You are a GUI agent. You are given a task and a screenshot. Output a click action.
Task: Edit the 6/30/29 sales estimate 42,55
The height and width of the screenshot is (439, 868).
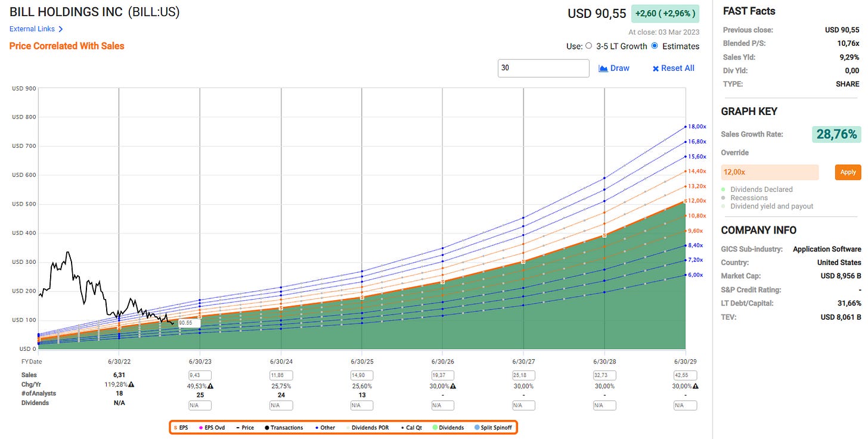click(x=685, y=375)
